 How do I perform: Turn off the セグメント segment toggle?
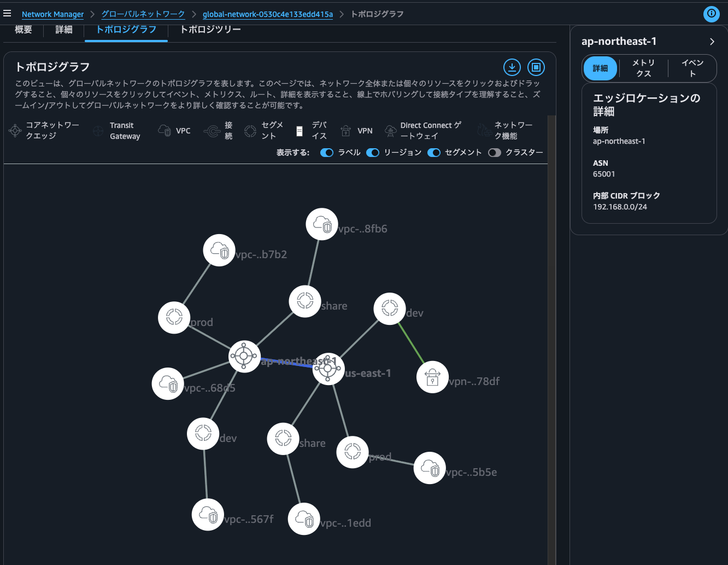point(434,153)
